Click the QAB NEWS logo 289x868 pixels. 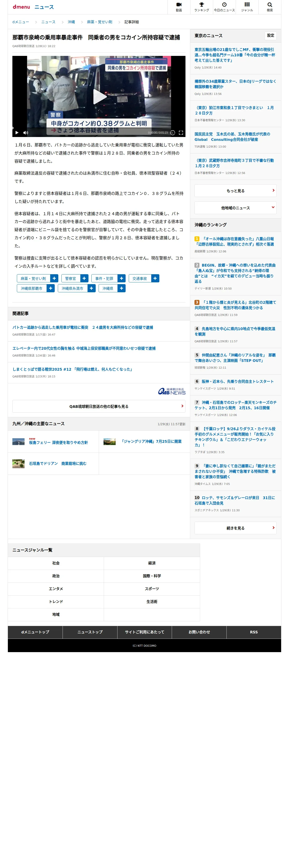click(172, 391)
